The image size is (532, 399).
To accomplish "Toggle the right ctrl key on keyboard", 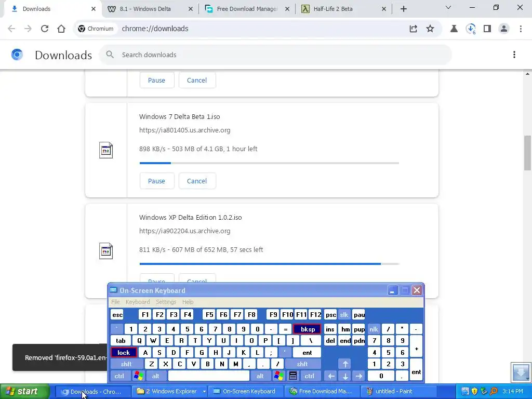I will [x=309, y=376].
